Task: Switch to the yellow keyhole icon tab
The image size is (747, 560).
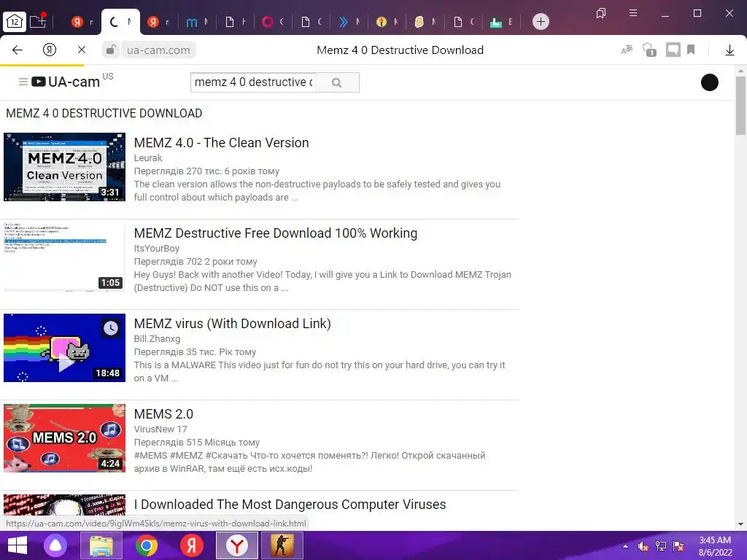Action: pyautogui.click(x=387, y=22)
